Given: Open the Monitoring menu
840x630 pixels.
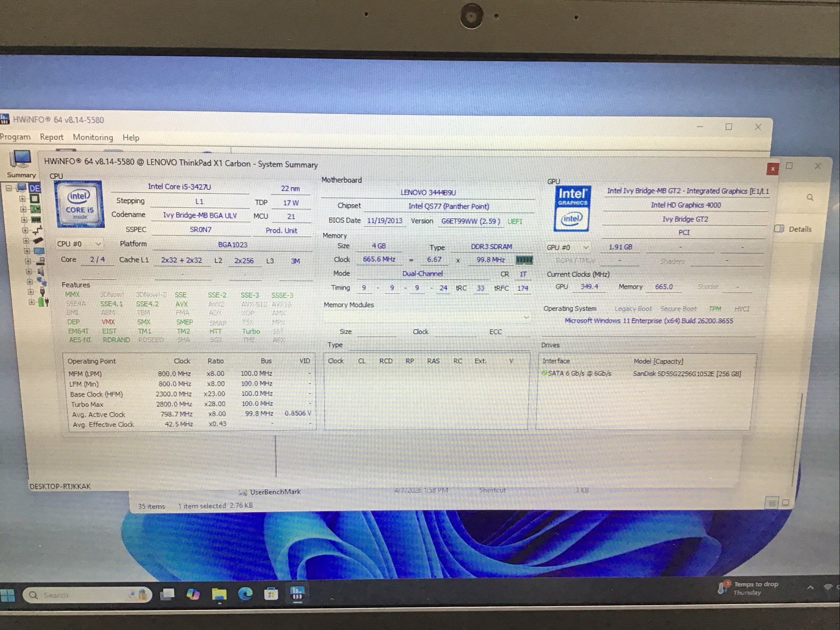Looking at the screenshot, I should 93,137.
